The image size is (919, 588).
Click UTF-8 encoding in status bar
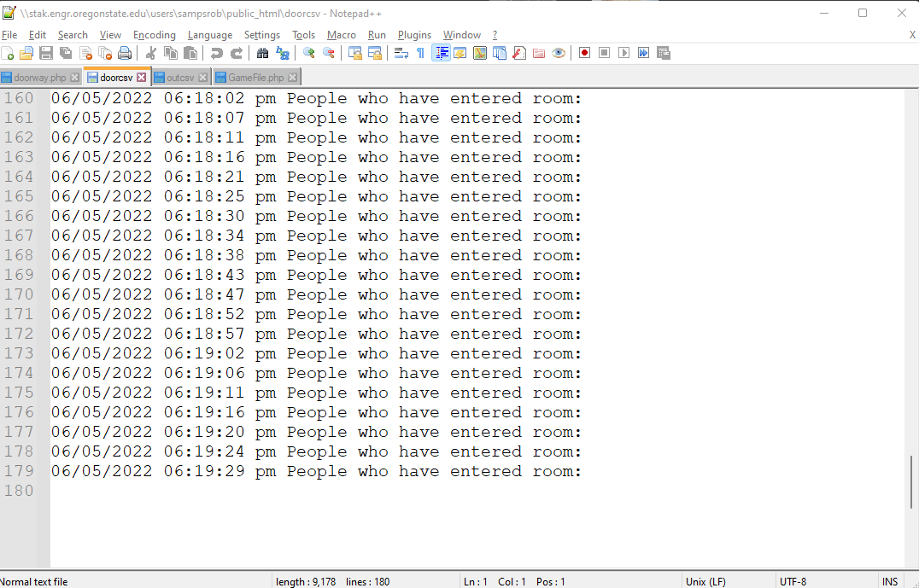tap(793, 581)
